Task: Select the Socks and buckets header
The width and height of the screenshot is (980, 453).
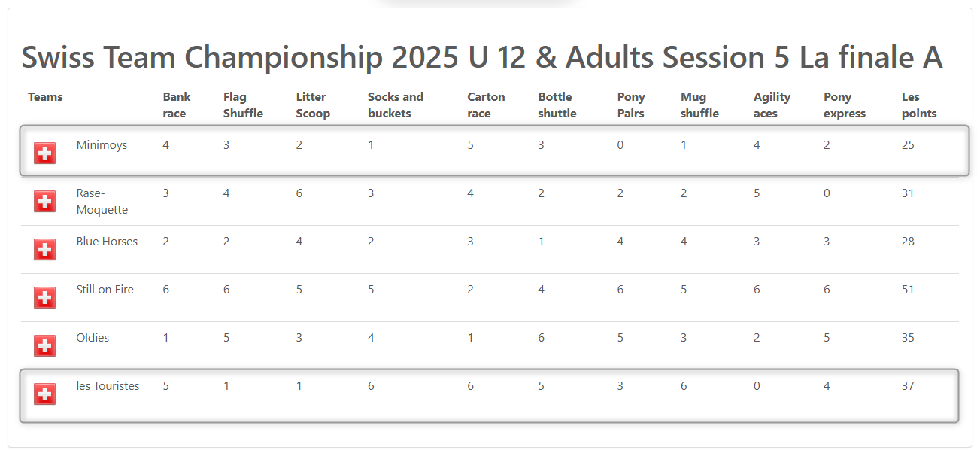Action: tap(396, 105)
